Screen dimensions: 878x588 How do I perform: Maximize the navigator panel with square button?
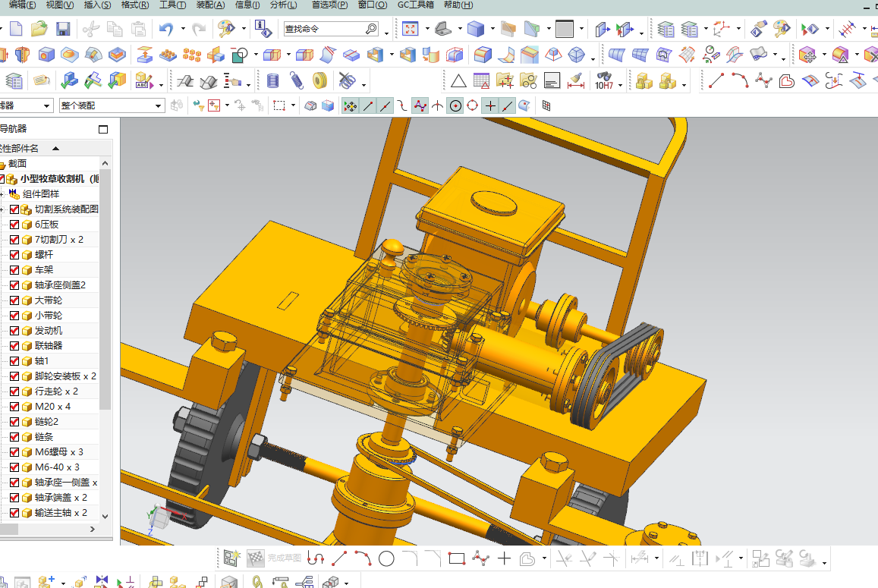(103, 129)
